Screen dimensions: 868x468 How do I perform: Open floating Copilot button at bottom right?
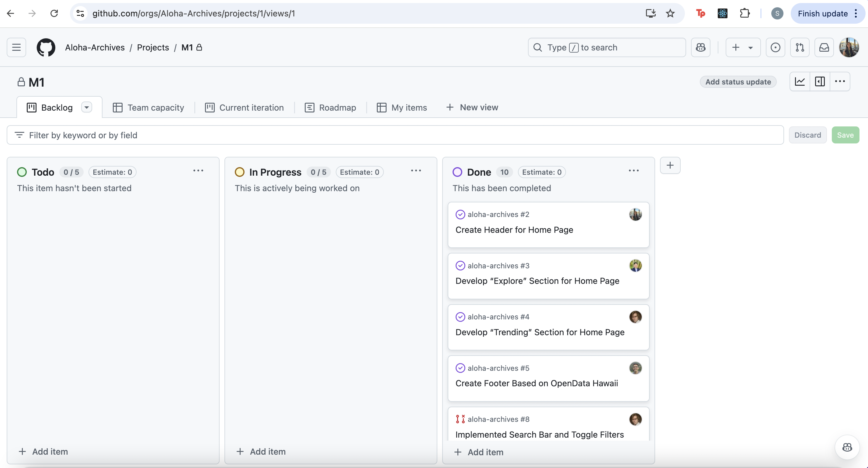coord(847,447)
